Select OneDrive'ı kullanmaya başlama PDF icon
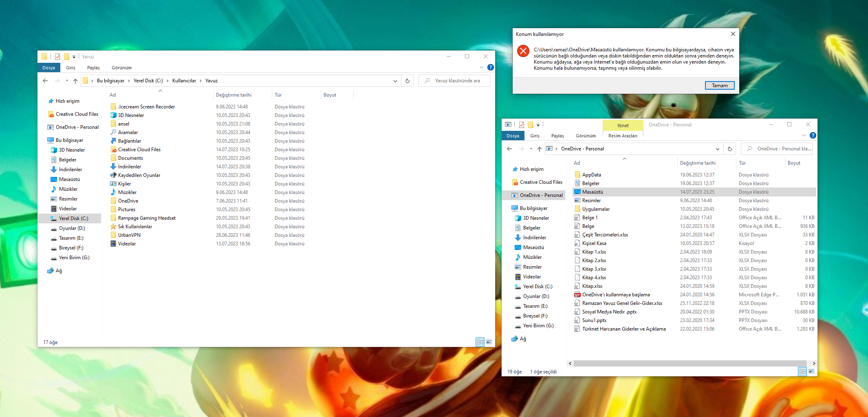868x417 pixels. tap(577, 294)
